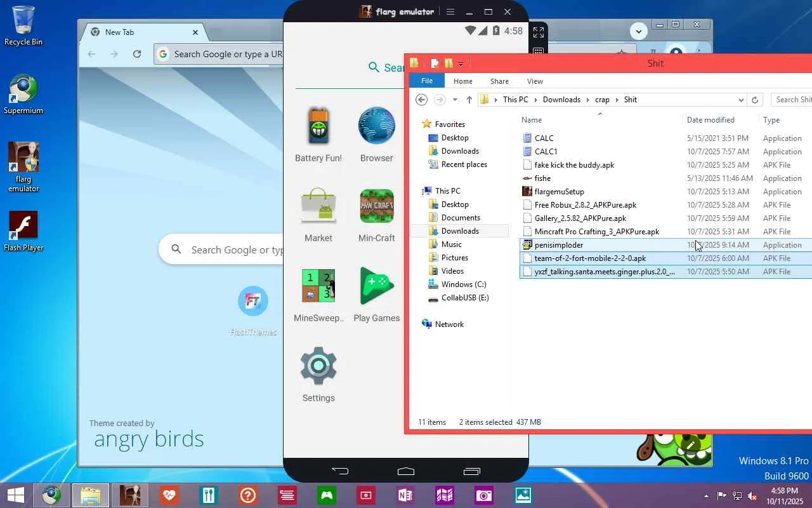Image resolution: width=812 pixels, height=508 pixels.
Task: Go back in Supermium browser
Action: 91,54
